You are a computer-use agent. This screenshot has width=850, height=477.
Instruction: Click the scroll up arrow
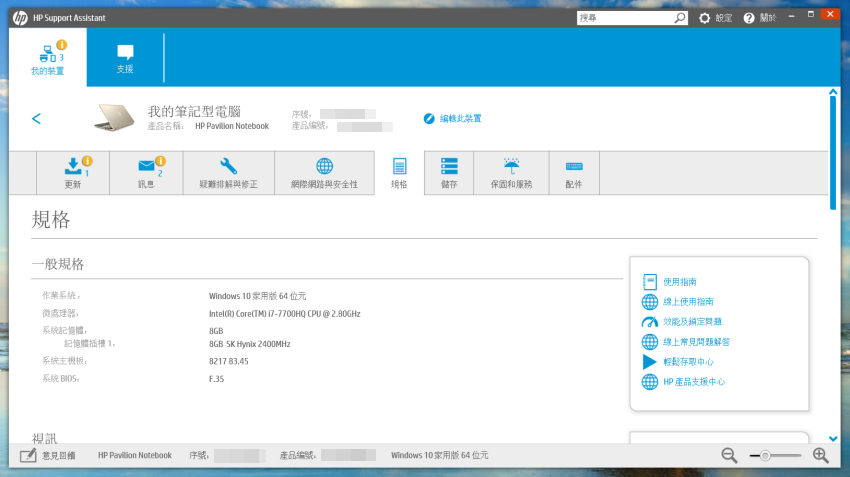click(833, 92)
